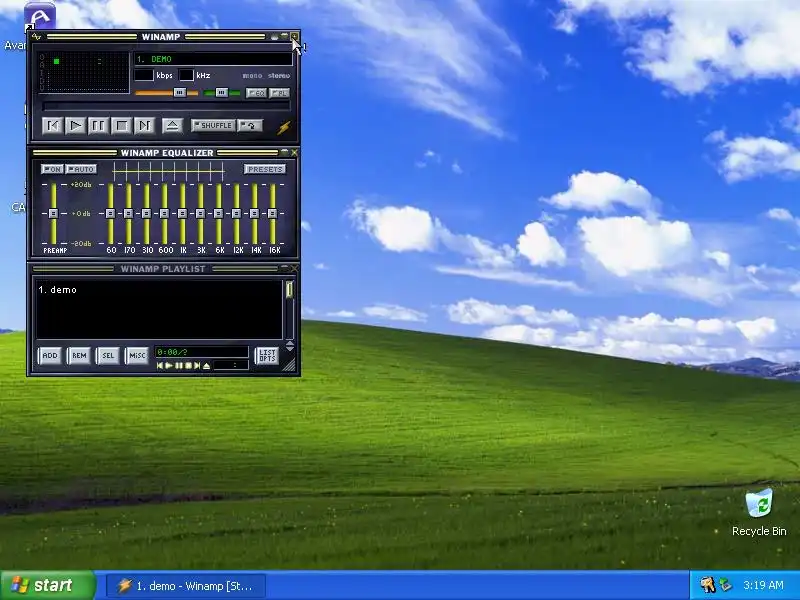Click the playlist mini eject button
The height and width of the screenshot is (600, 800).
207,366
